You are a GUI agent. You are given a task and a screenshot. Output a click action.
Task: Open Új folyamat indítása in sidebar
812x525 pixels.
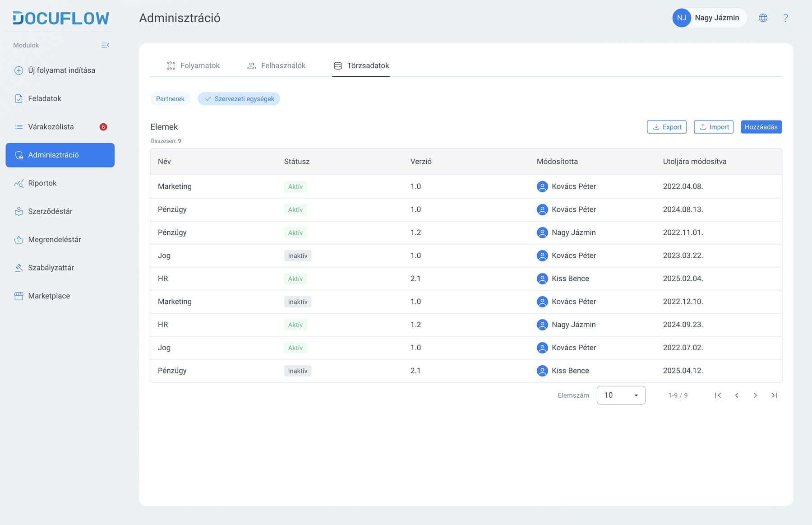click(61, 70)
